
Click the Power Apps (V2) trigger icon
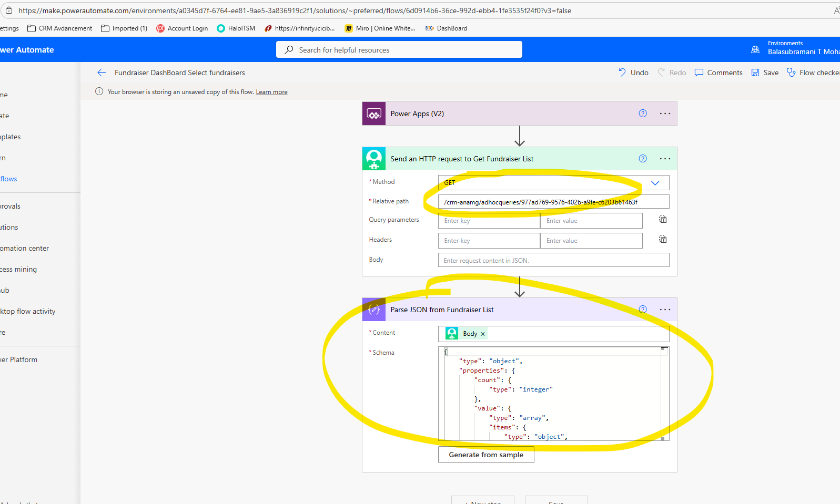[x=374, y=114]
